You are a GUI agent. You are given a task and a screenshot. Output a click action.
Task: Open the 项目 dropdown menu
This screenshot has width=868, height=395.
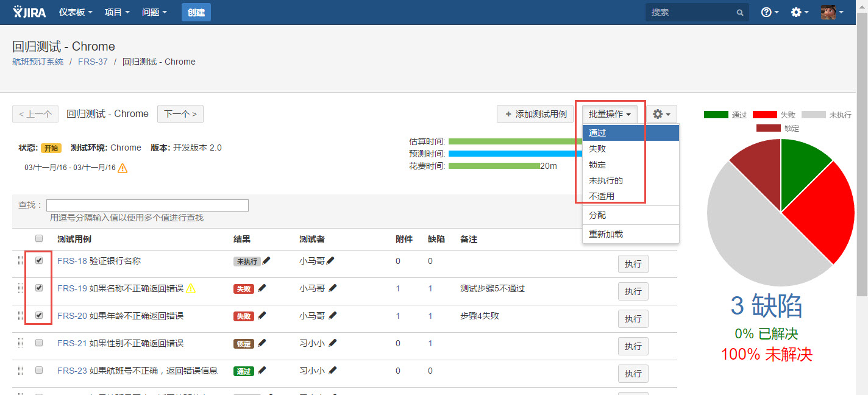tap(117, 12)
